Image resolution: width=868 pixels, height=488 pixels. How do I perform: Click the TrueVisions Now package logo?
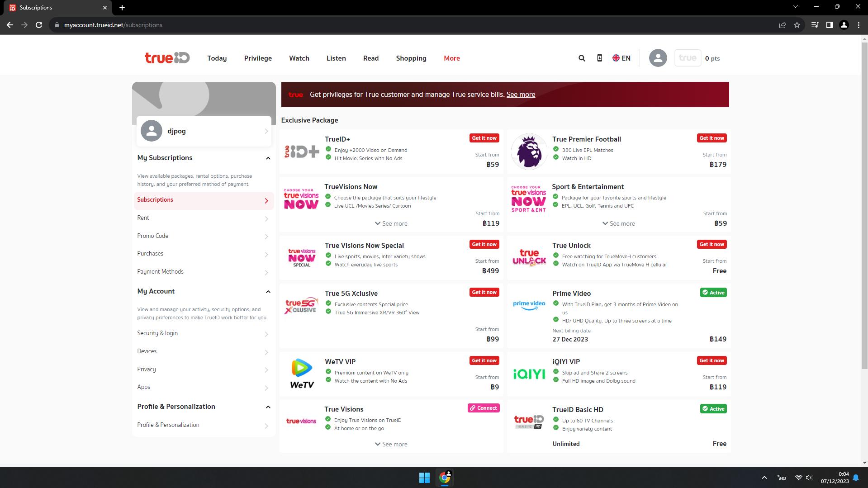[x=301, y=199]
